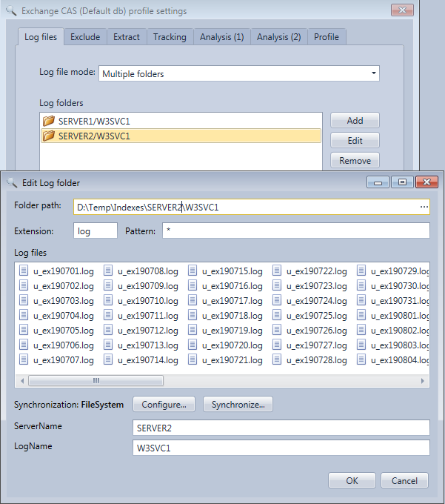Open folder browse ellipsis button
The height and width of the screenshot is (504, 445).
[424, 207]
